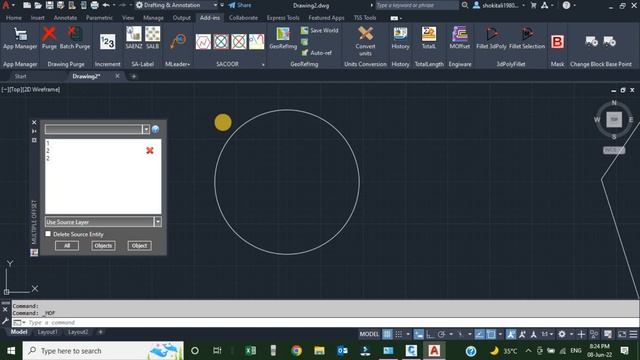640x360 pixels.
Task: Click the Share button
Action: point(240,5)
